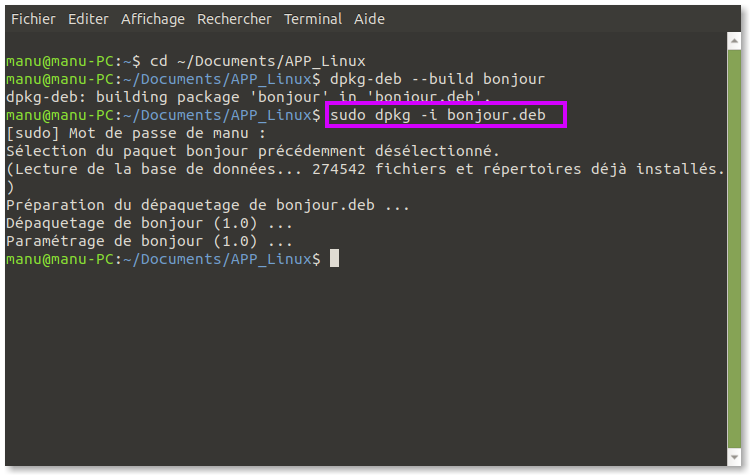Click the Sélection du paquet bonjour line
The image size is (750, 475).
click(x=253, y=151)
